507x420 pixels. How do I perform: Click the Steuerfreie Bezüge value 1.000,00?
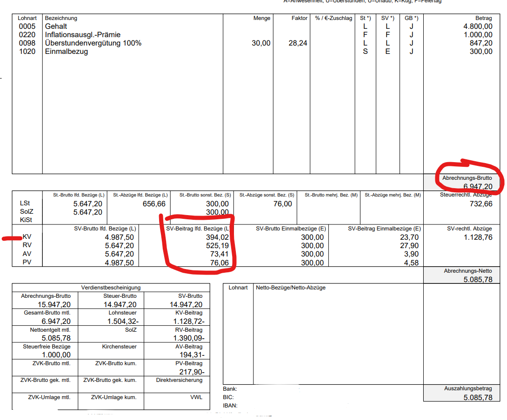[56, 355]
